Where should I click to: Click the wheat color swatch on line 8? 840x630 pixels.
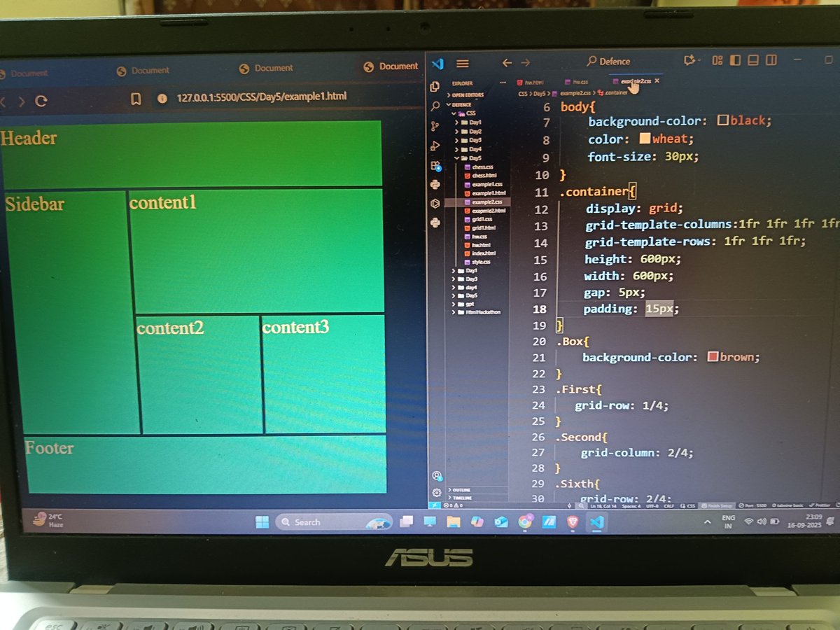(x=645, y=139)
